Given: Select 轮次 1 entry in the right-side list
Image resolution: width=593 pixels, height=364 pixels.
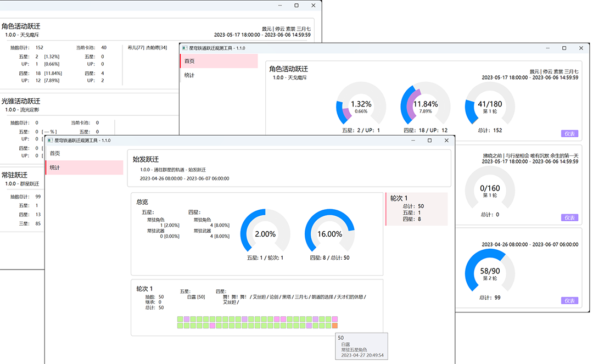Looking at the screenshot, I should click(x=416, y=209).
